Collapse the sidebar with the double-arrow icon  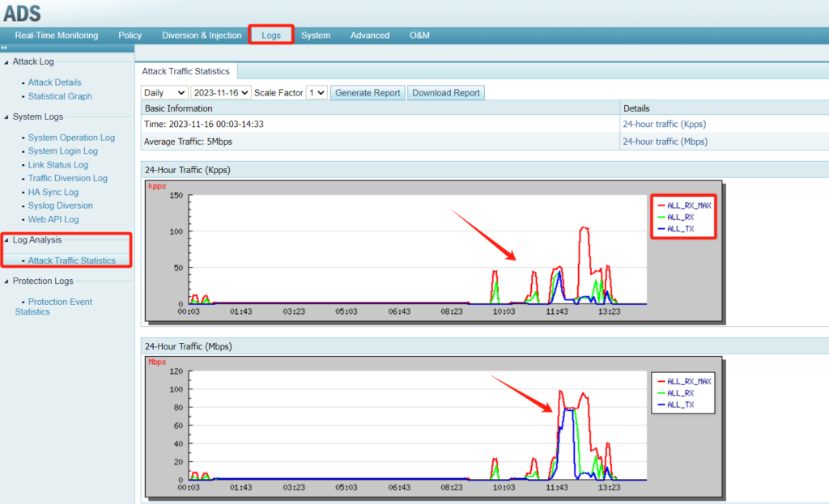point(4,48)
